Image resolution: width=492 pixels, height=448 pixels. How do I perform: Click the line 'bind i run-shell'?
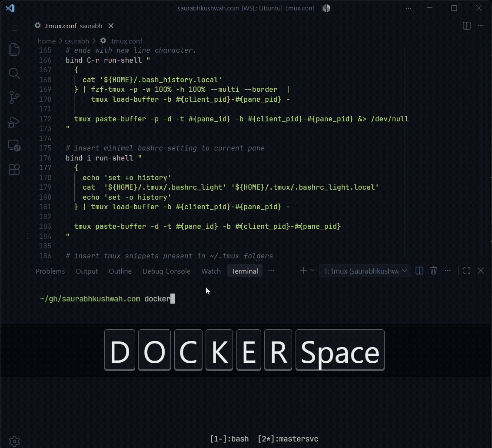pyautogui.click(x=103, y=158)
